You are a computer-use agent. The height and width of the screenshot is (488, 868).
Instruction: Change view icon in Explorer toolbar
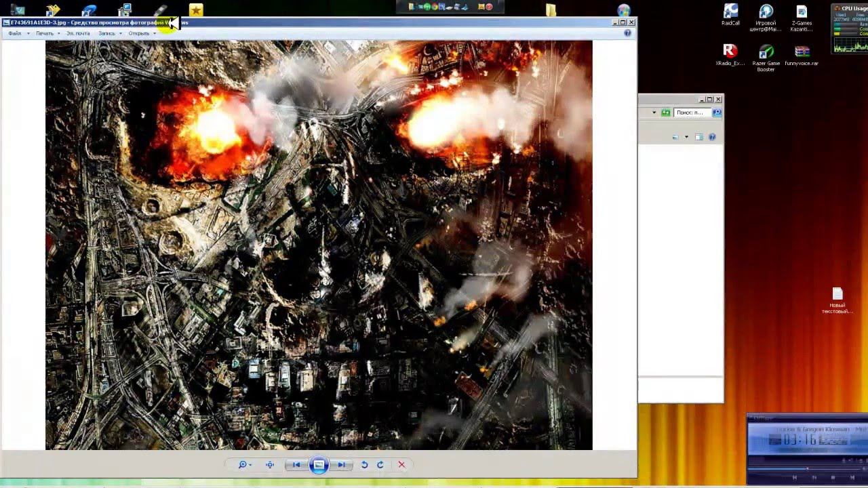tap(675, 137)
